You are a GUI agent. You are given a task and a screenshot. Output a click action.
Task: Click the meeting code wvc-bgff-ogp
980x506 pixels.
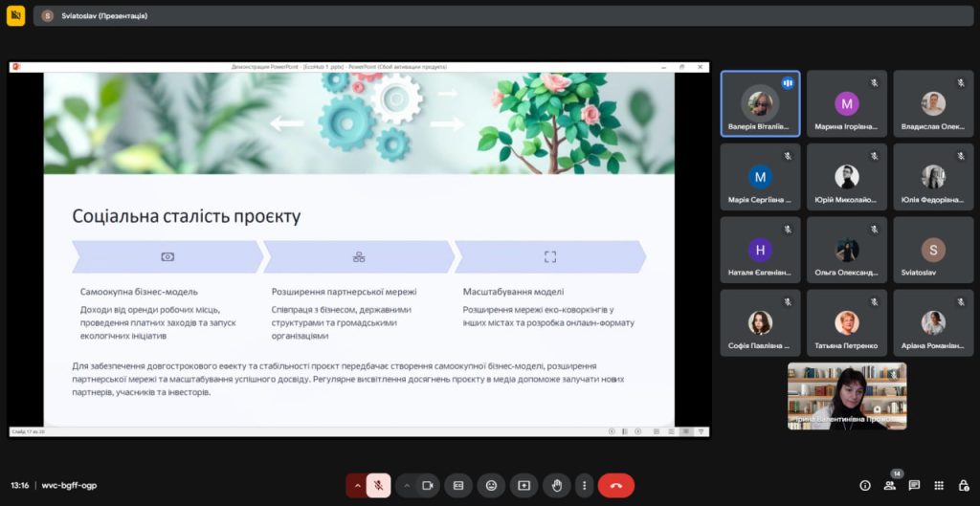pos(69,485)
